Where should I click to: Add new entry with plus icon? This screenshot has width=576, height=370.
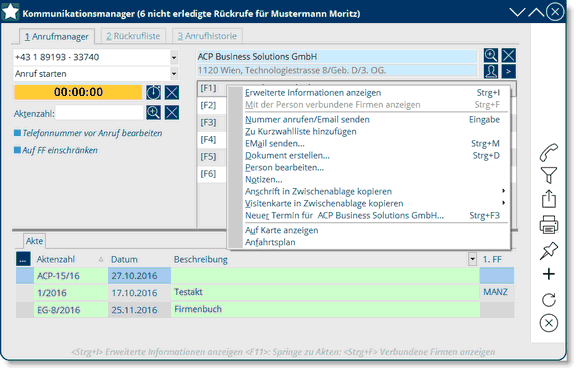(x=548, y=274)
